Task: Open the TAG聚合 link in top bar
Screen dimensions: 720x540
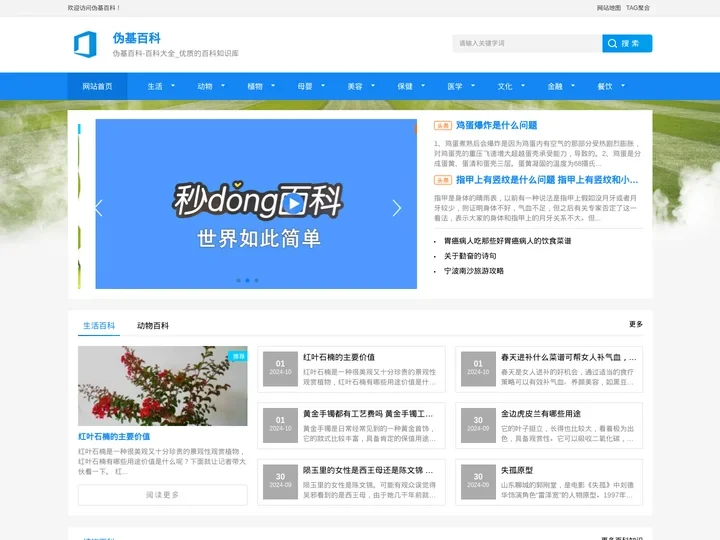Action: [638, 8]
